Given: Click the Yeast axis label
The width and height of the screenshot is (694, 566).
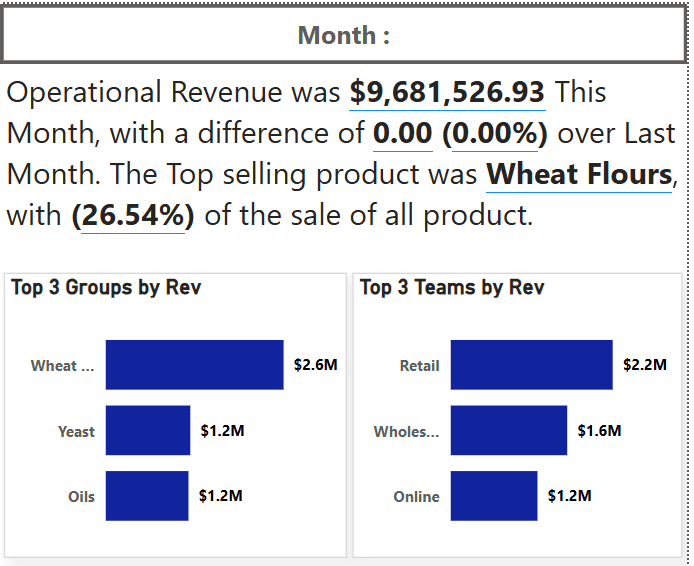Looking at the screenshot, I should pos(76,432).
